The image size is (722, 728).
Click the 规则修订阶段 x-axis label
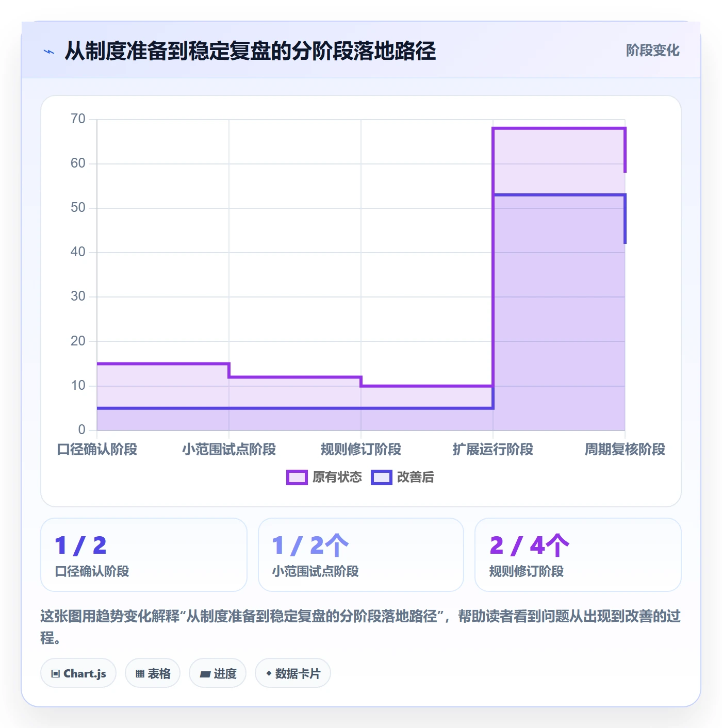361,450
